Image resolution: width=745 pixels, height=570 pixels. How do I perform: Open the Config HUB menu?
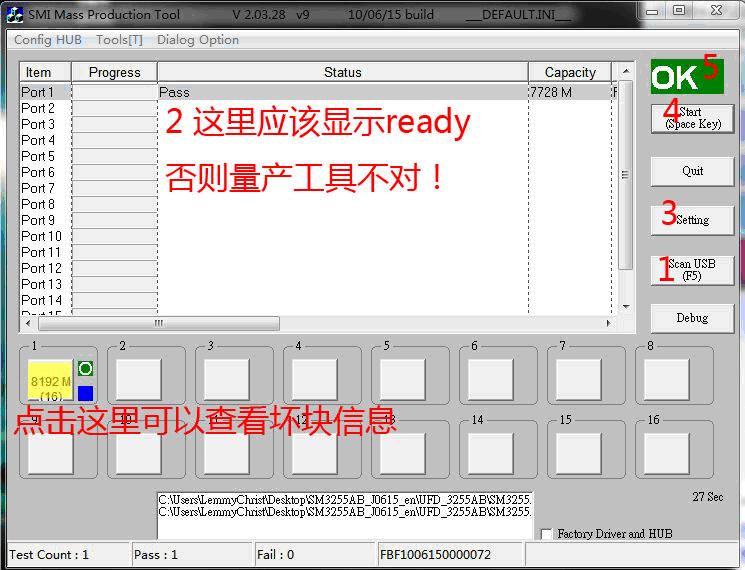pyautogui.click(x=48, y=40)
